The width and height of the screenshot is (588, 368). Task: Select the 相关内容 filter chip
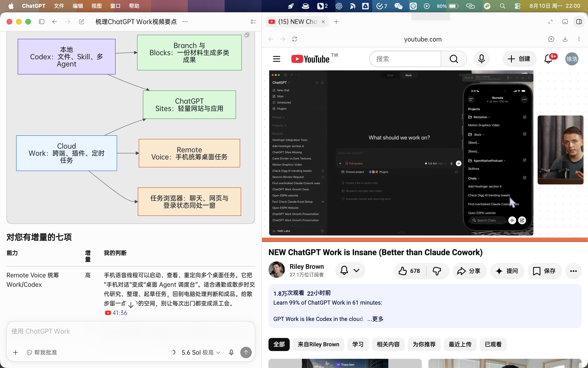click(388, 344)
